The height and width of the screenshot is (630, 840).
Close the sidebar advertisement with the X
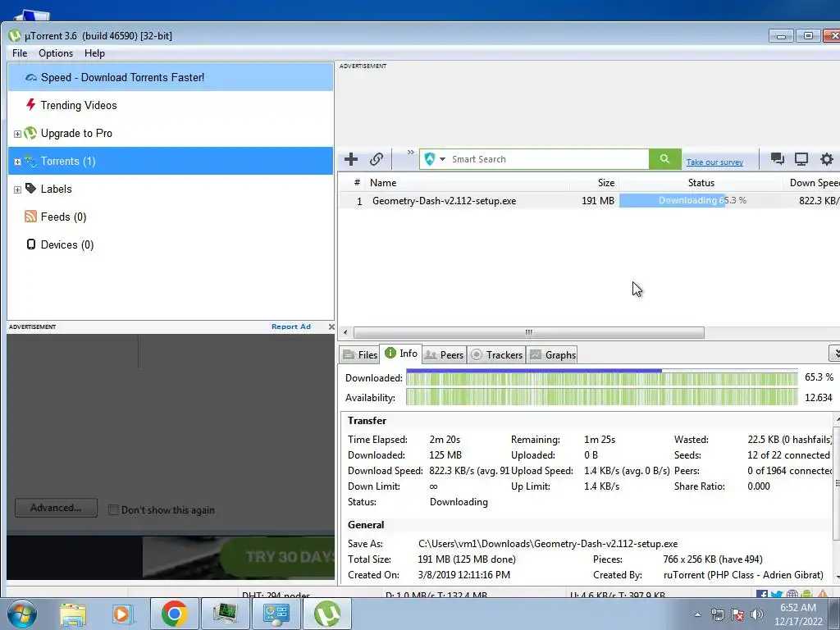(x=331, y=326)
